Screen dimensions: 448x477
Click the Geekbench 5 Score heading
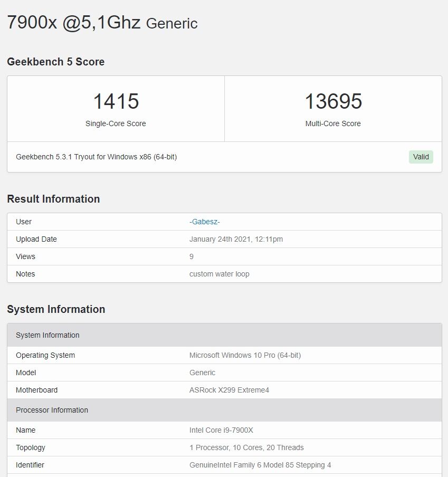click(x=55, y=62)
